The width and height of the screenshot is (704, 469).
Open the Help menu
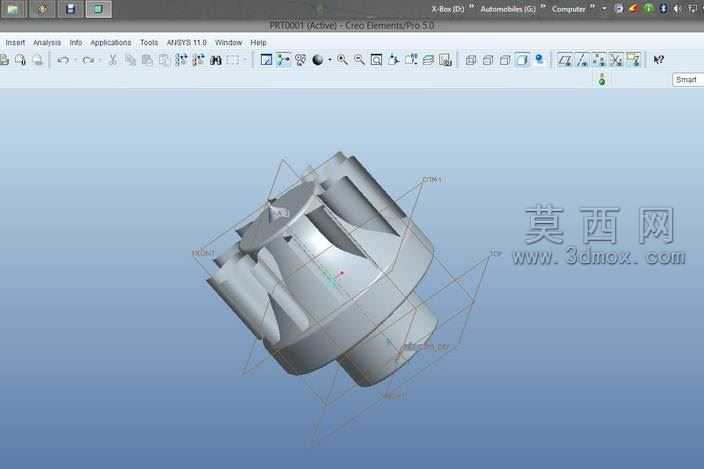[258, 43]
